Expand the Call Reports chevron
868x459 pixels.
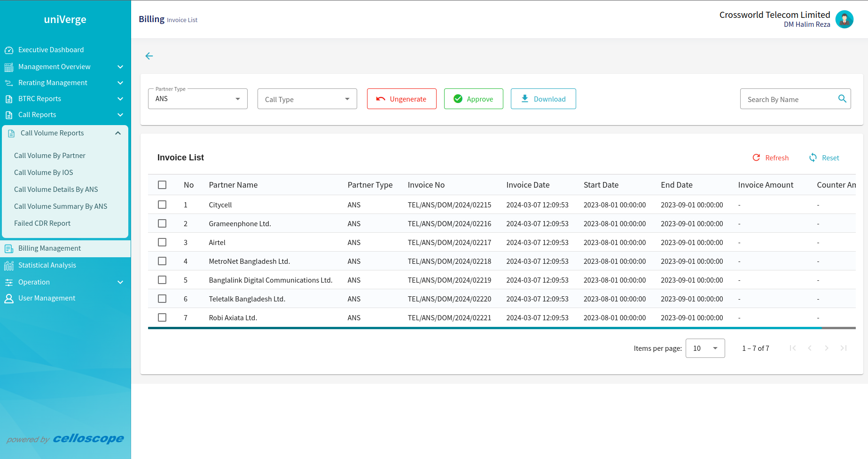[x=120, y=115]
